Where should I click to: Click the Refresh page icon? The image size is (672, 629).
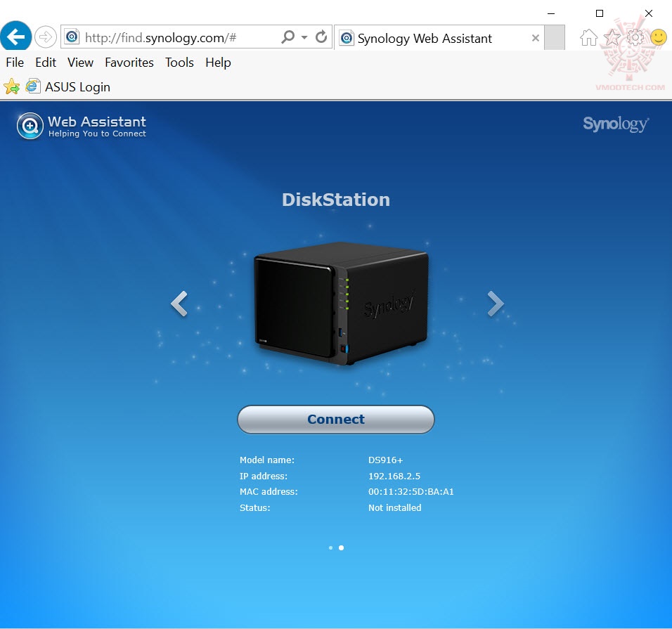[321, 37]
